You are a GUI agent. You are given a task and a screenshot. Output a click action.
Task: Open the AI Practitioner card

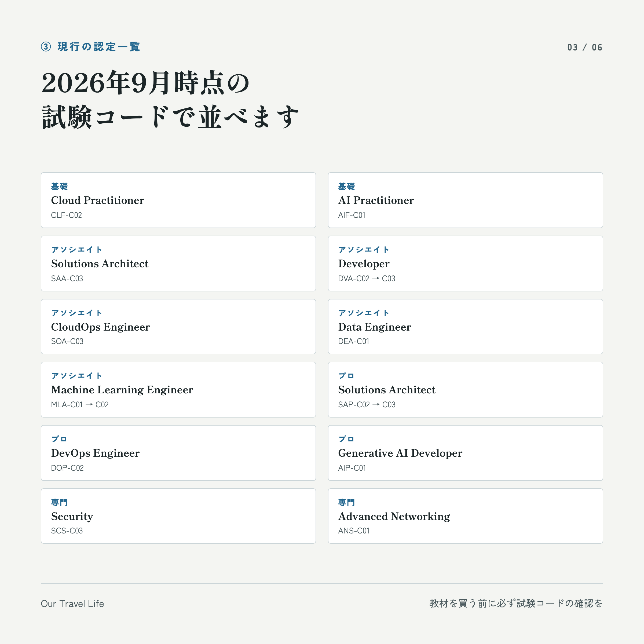point(465,200)
